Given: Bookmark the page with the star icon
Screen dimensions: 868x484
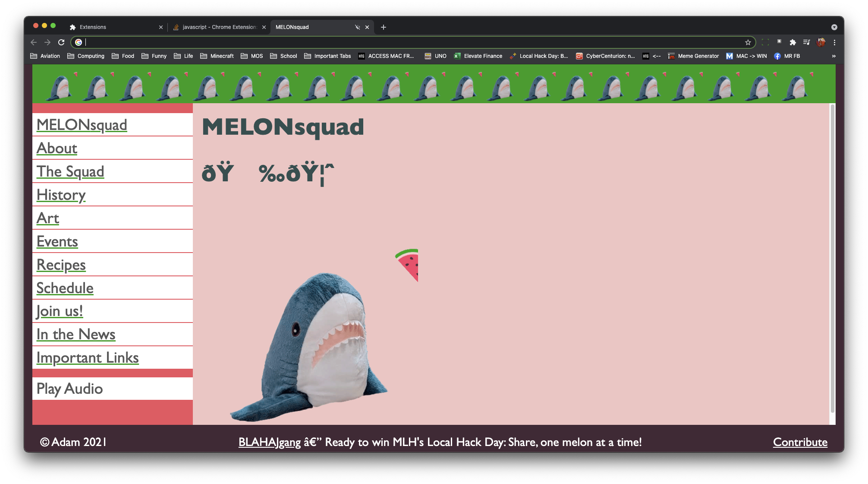Looking at the screenshot, I should point(747,42).
